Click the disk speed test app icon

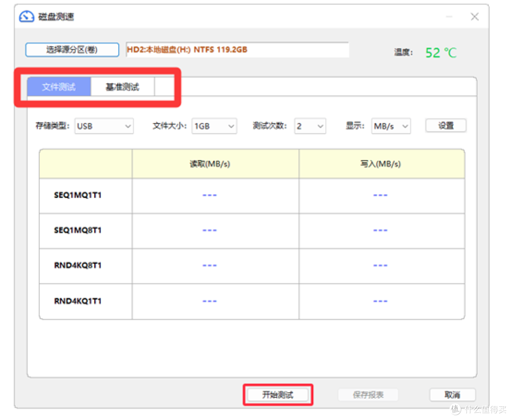point(26,16)
